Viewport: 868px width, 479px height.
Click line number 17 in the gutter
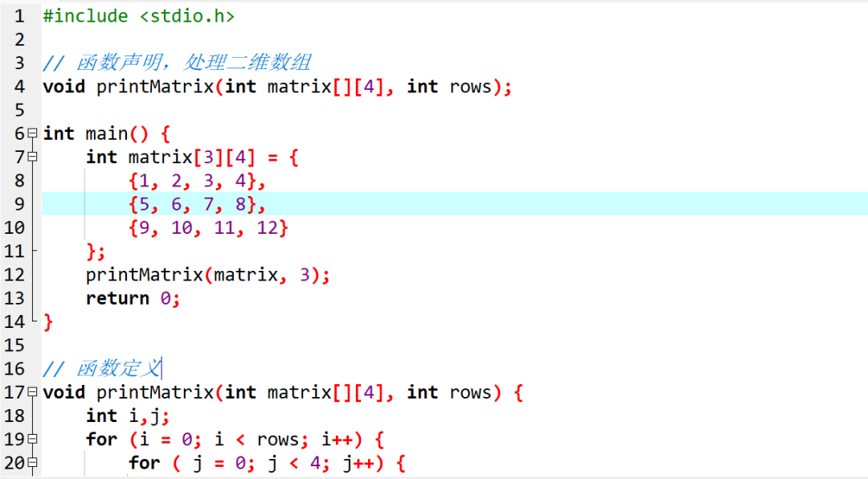tap(18, 392)
